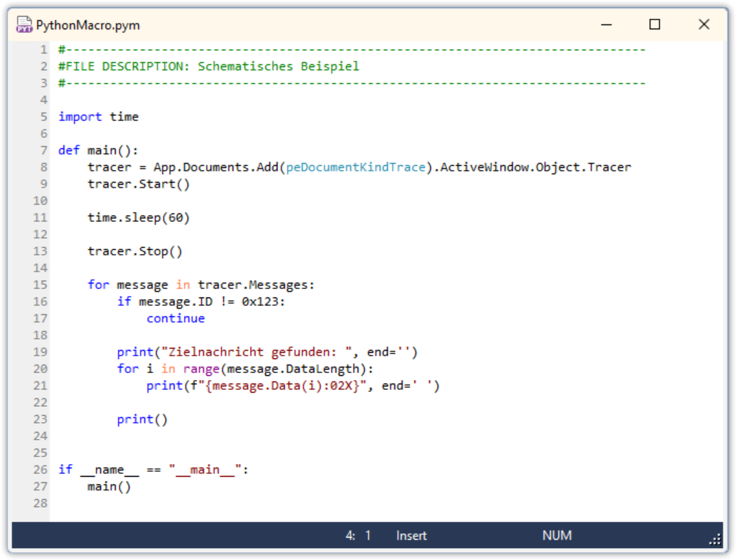
Task: Click the "__main__" string on line 26
Action: click(x=205, y=470)
